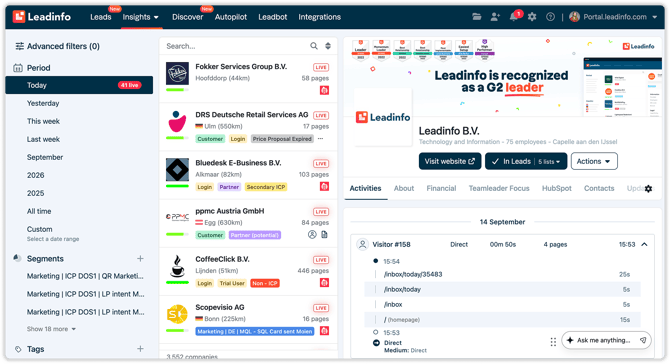Click Visitor #158 avatar icon
670x364 pixels.
coord(362,244)
